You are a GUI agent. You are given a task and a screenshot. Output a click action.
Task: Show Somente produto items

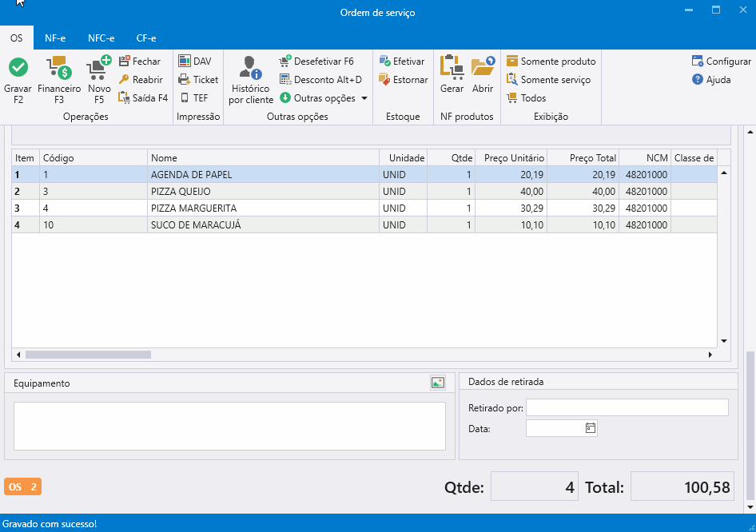[551, 62]
